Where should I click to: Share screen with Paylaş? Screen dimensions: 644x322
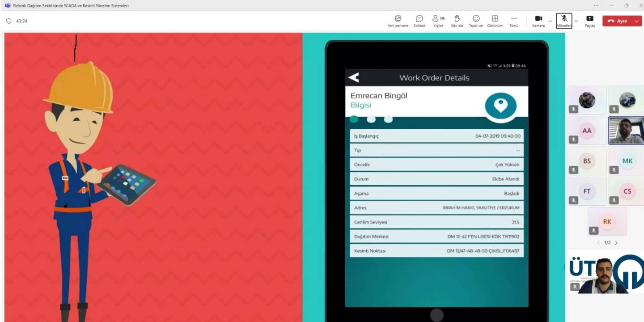(590, 21)
